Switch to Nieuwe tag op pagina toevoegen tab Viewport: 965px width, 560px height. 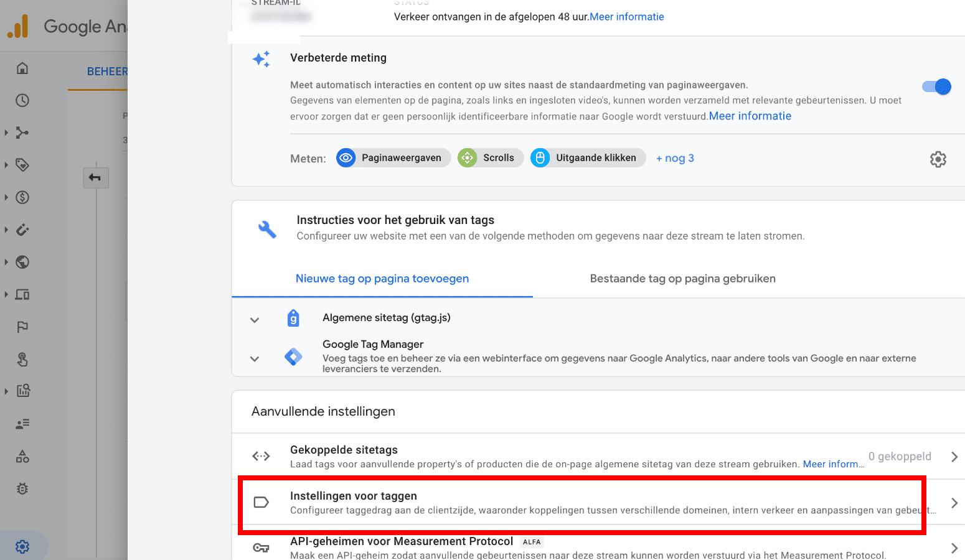click(382, 279)
